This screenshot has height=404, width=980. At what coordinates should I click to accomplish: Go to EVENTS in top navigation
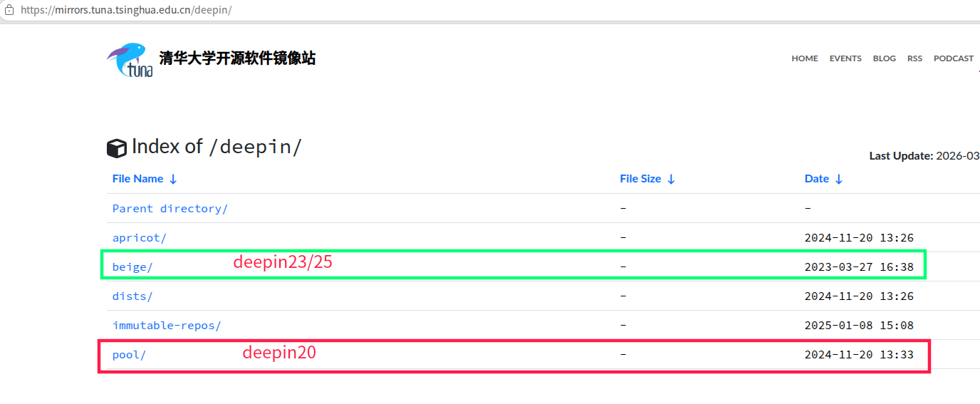[845, 58]
